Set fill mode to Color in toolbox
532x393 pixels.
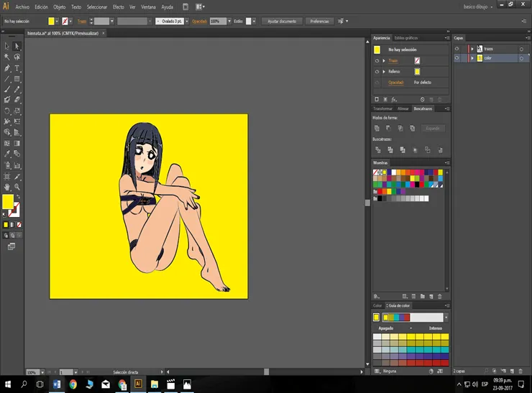coord(6,224)
